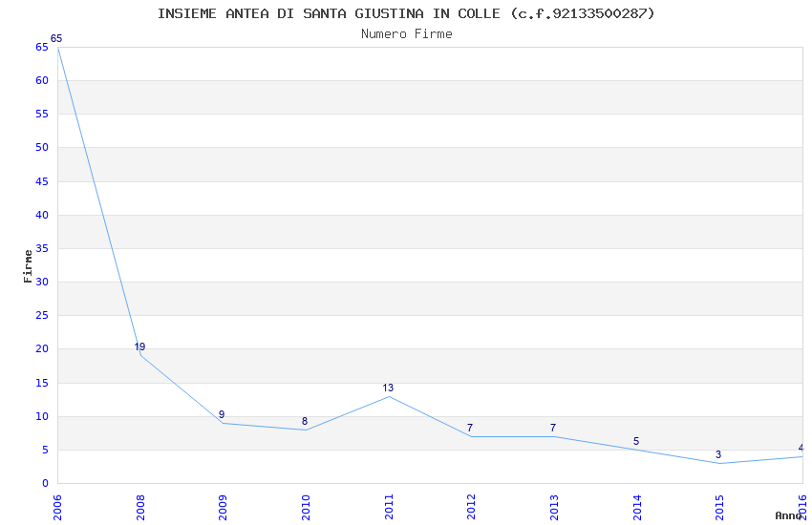Click the x-axis year 2015
This screenshot has width=812, height=525.
(719, 507)
